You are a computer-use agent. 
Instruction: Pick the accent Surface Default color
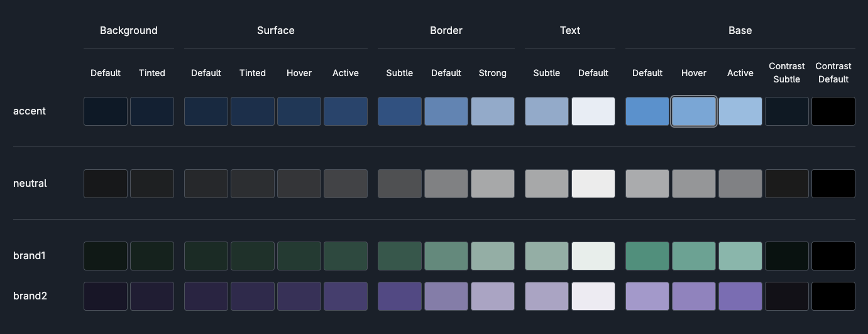click(206, 111)
